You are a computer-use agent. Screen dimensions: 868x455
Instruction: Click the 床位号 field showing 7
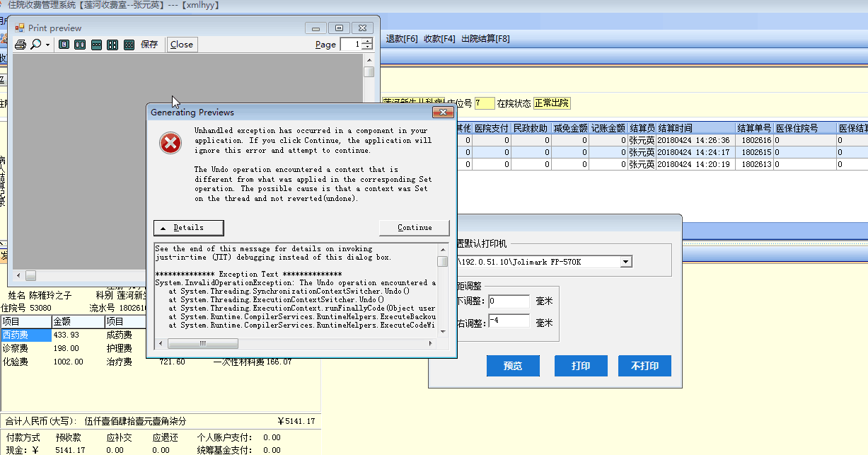[485, 103]
